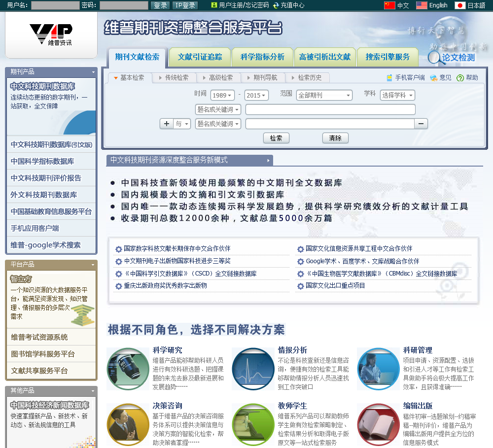Click gear icon beside 国家数字科技文献长期保存中文合作伙伴
This screenshot has height=448, width=493.
coord(118,249)
